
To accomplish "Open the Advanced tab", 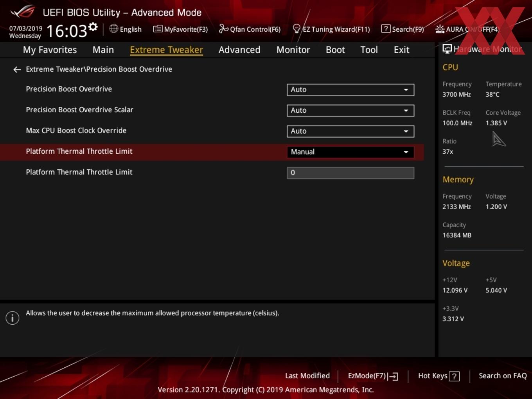I will tap(239, 50).
